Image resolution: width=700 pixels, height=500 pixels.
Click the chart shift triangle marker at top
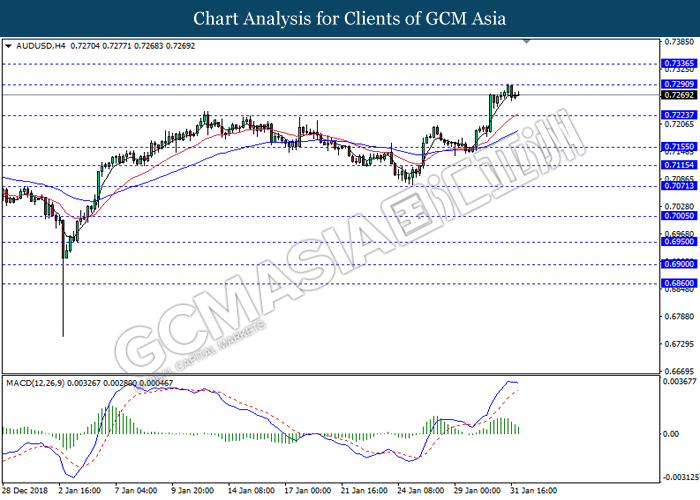526,42
